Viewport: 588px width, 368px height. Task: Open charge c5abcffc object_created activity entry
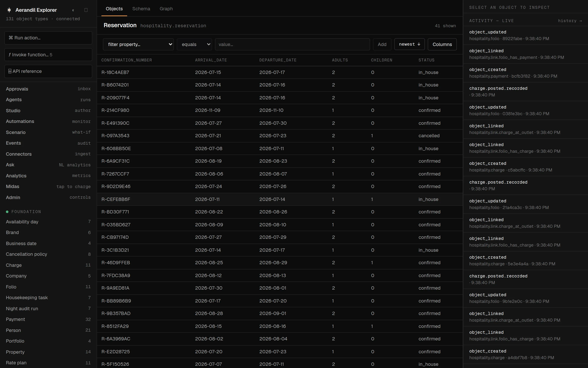[525, 167]
